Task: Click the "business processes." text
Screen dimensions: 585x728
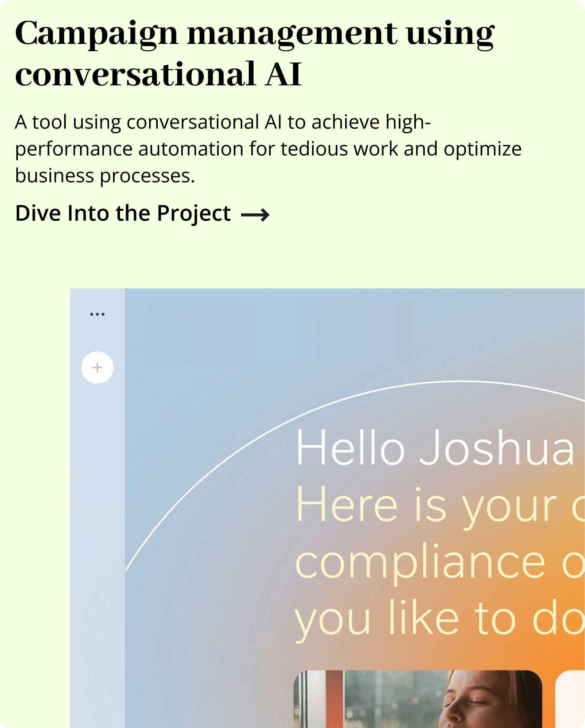Action: pyautogui.click(x=105, y=176)
